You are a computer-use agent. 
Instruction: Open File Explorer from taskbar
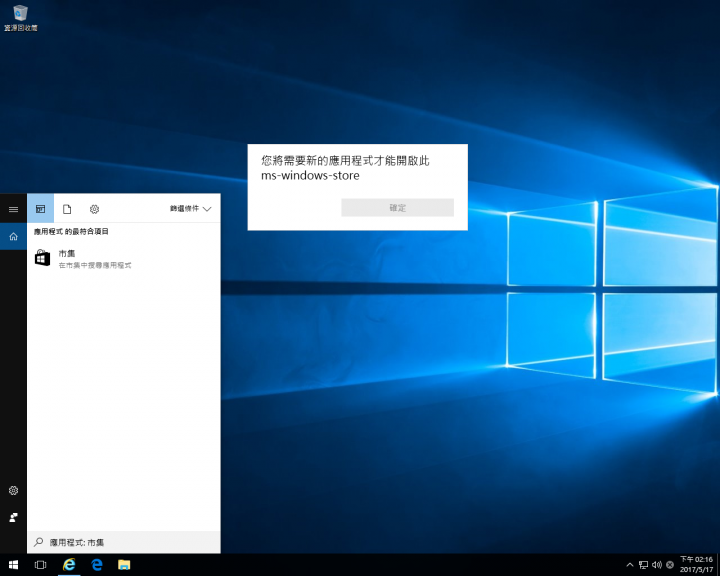click(x=124, y=565)
